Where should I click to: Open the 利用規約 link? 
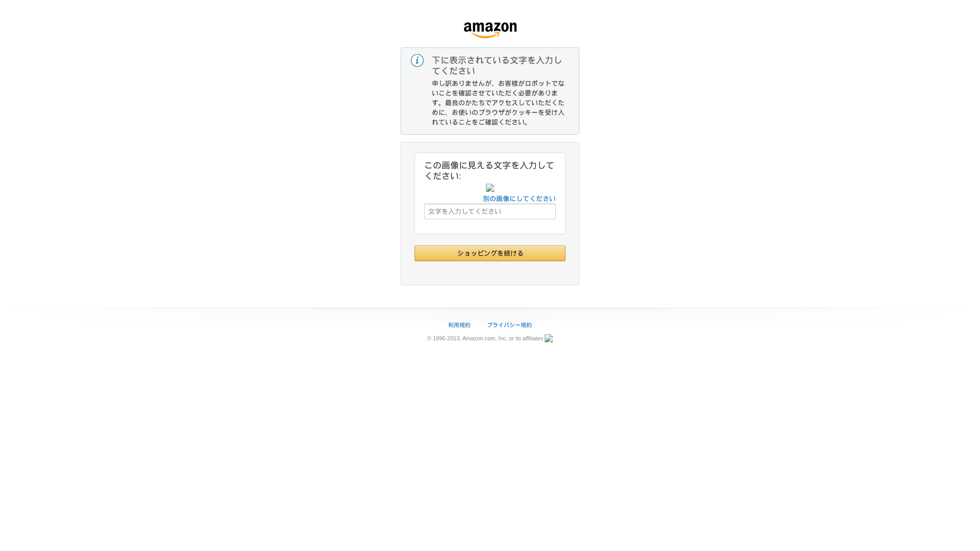(459, 325)
